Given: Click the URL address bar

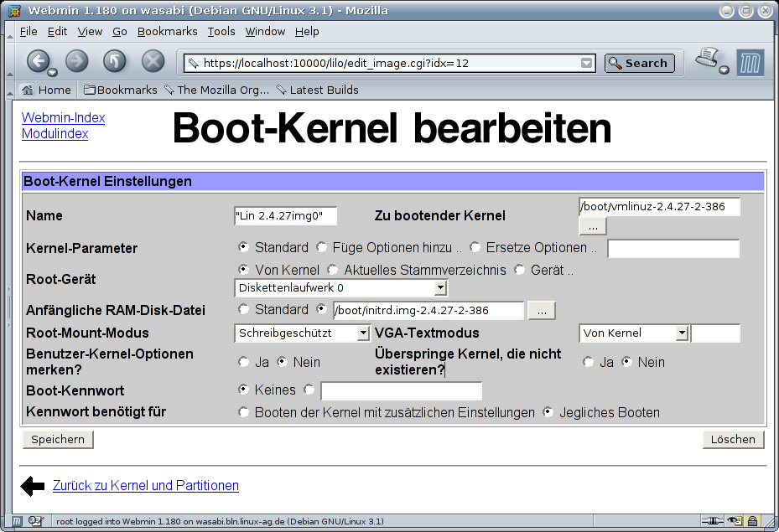Looking at the screenshot, I should click(390, 63).
